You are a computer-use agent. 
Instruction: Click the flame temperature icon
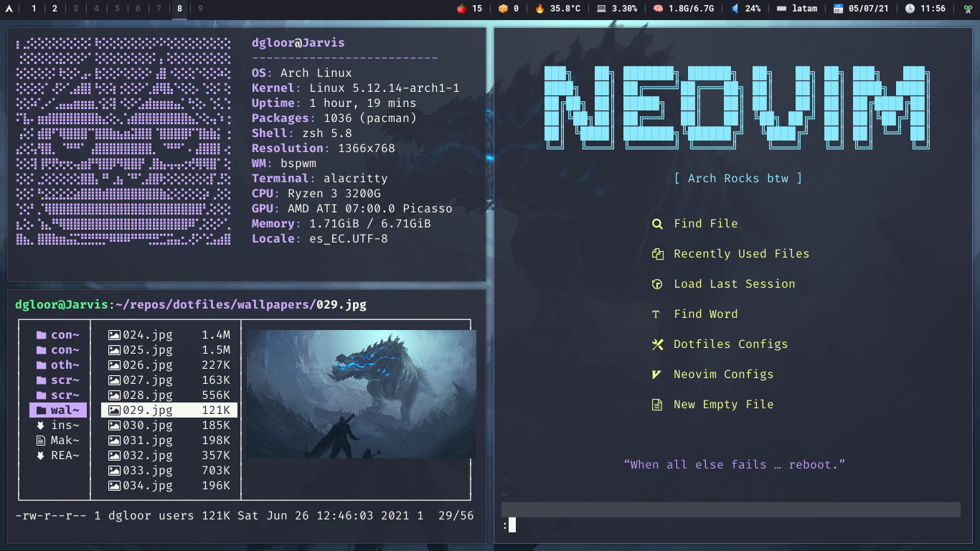tap(540, 9)
